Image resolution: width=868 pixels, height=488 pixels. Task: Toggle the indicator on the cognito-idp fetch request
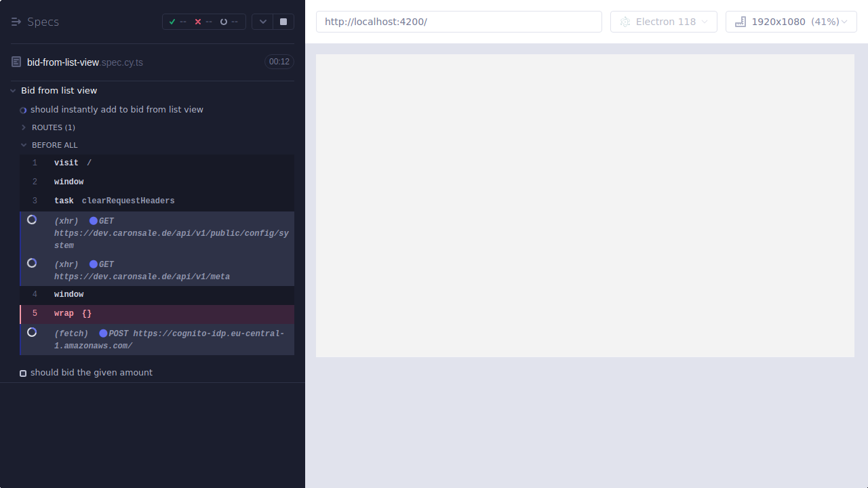pyautogui.click(x=32, y=332)
